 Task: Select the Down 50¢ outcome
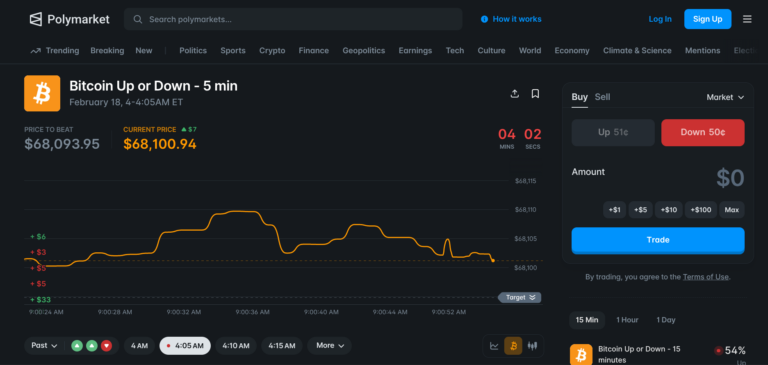(x=703, y=132)
